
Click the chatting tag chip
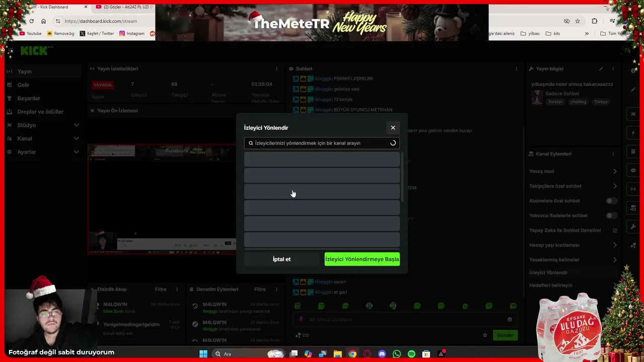578,102
